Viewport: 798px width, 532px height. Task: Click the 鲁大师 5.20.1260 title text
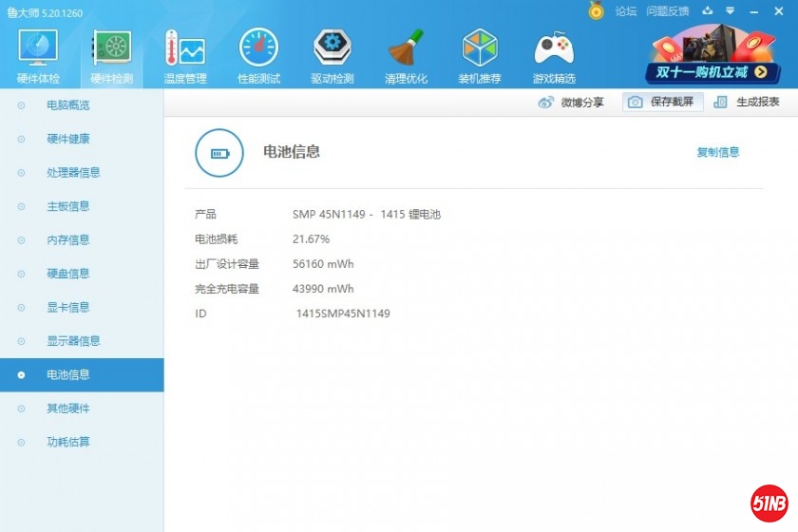45,12
